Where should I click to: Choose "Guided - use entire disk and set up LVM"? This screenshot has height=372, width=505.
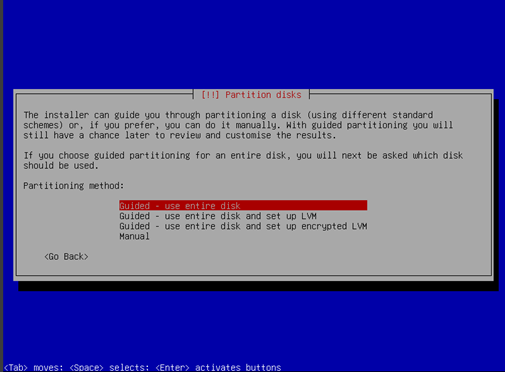click(218, 216)
